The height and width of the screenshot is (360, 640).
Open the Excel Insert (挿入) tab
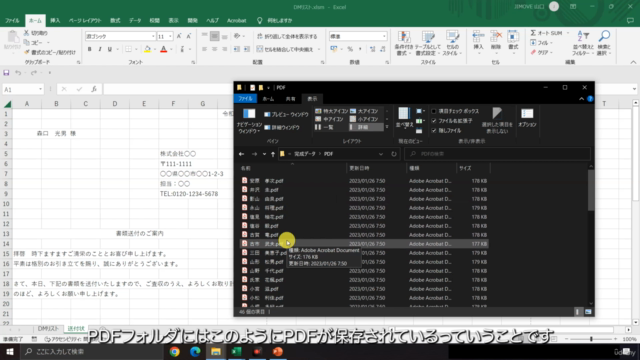point(55,20)
